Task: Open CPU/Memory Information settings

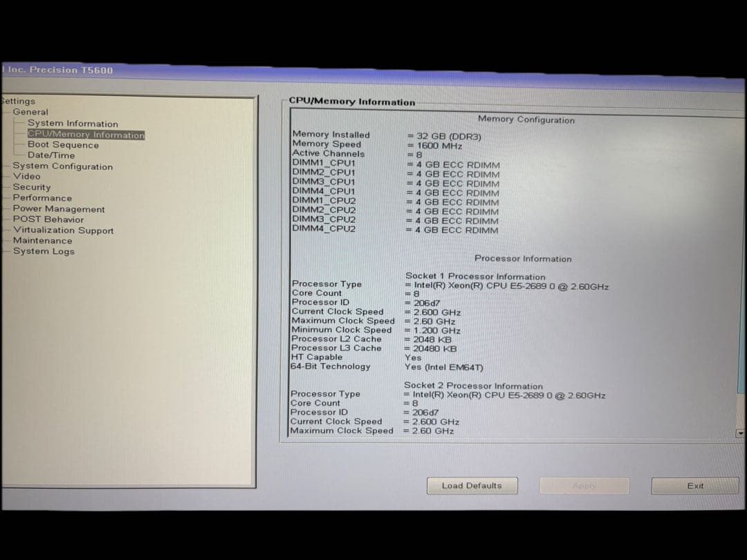Action: [x=86, y=134]
